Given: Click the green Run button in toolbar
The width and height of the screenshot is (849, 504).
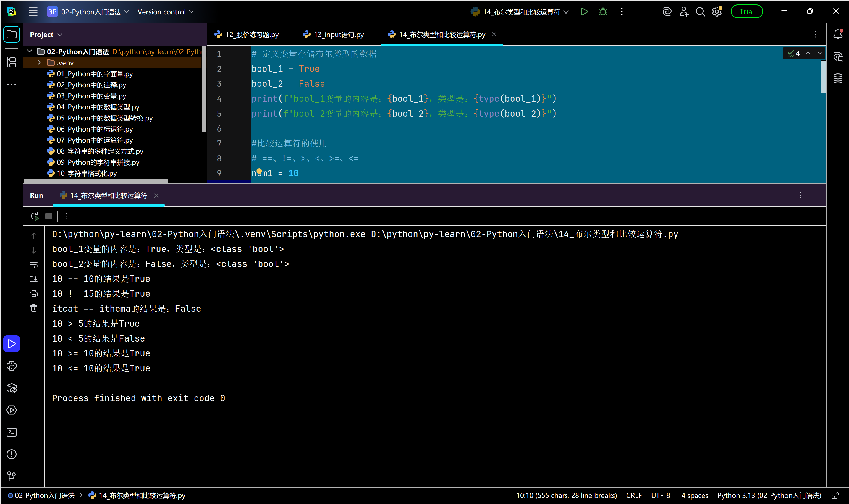Looking at the screenshot, I should tap(584, 12).
